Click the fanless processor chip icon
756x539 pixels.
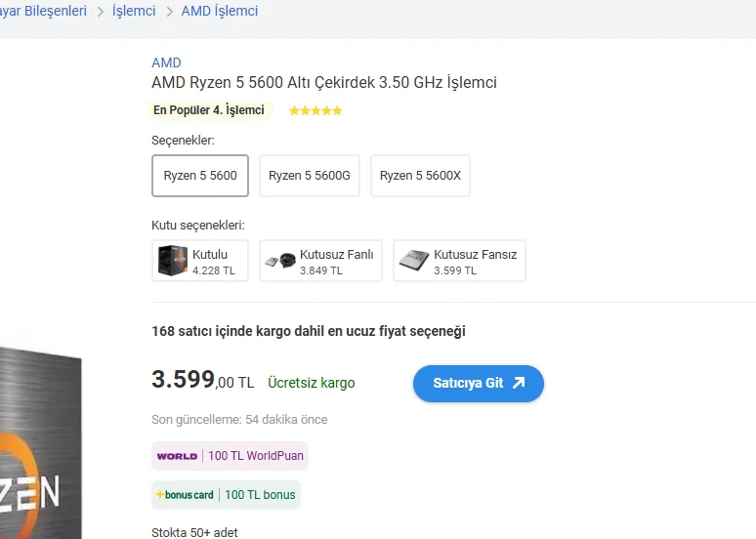(414, 261)
